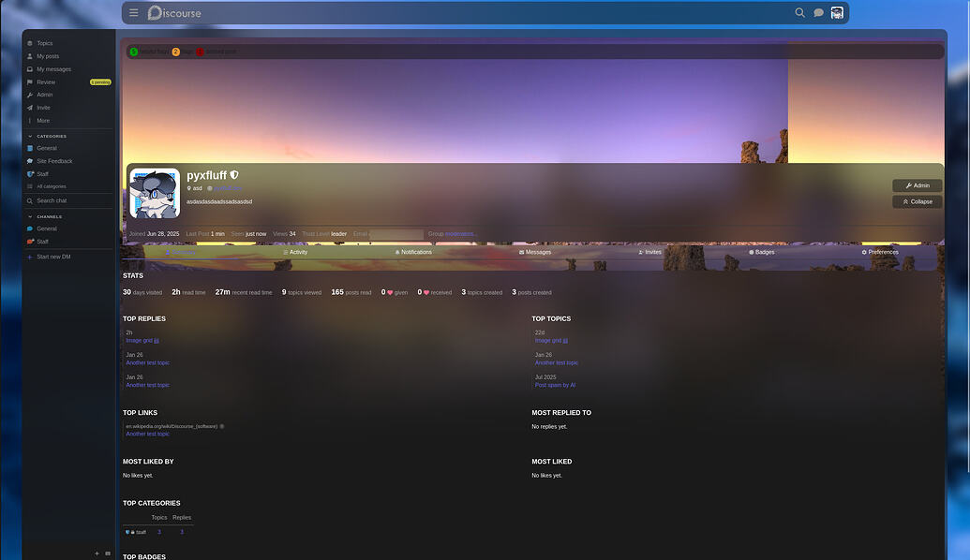Switch to the Badges tab
Screen dimensions: 970x560
point(761,252)
